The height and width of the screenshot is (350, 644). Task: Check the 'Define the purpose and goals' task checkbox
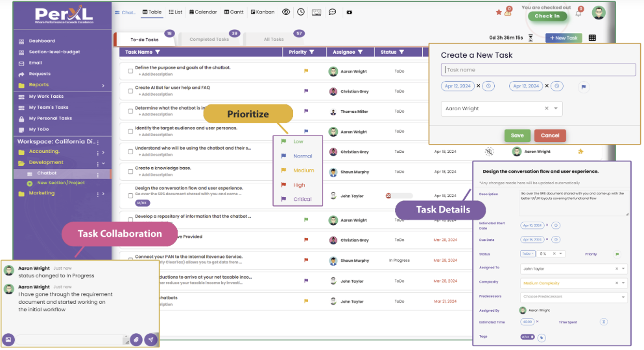click(x=130, y=71)
